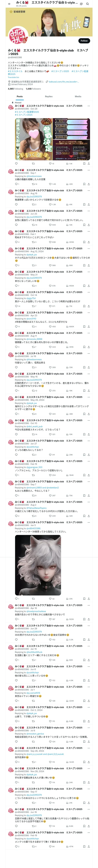Open the 4,985 Following list
98x868 pixels.
[x=16, y=89]
